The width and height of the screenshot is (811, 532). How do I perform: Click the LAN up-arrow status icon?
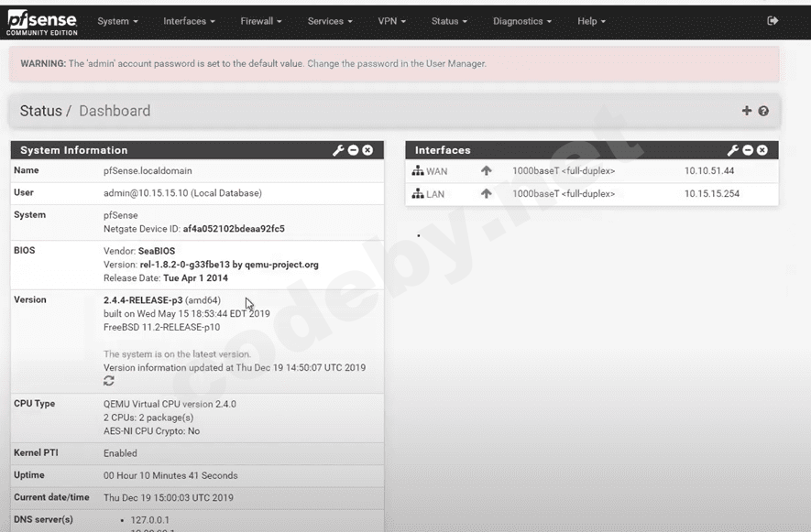[x=487, y=194]
